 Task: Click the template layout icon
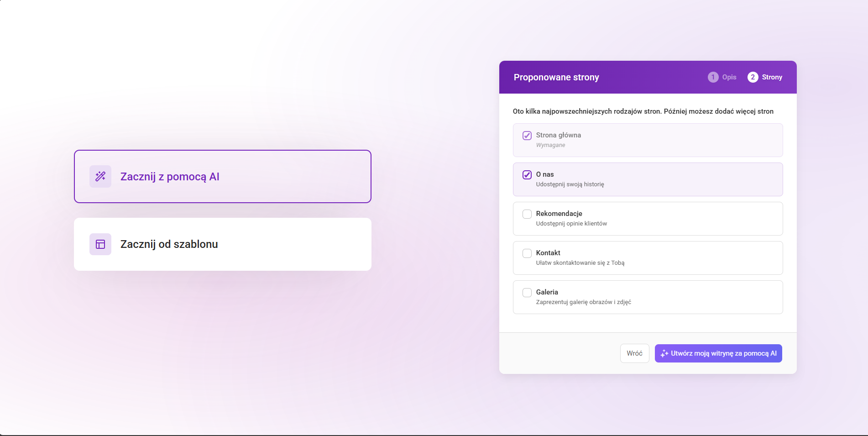(x=100, y=244)
